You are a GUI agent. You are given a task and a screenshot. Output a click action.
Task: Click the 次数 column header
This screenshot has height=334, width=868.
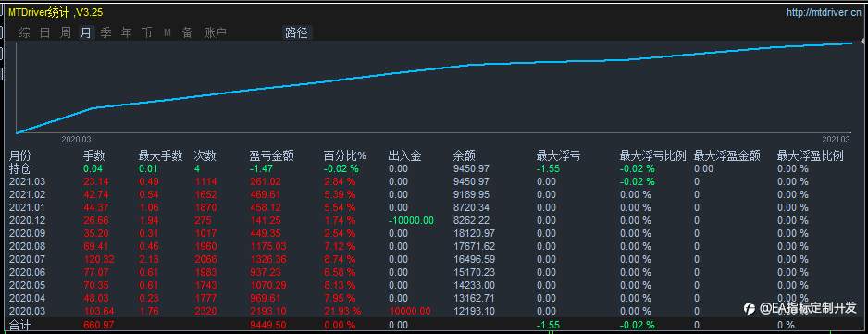coord(205,156)
